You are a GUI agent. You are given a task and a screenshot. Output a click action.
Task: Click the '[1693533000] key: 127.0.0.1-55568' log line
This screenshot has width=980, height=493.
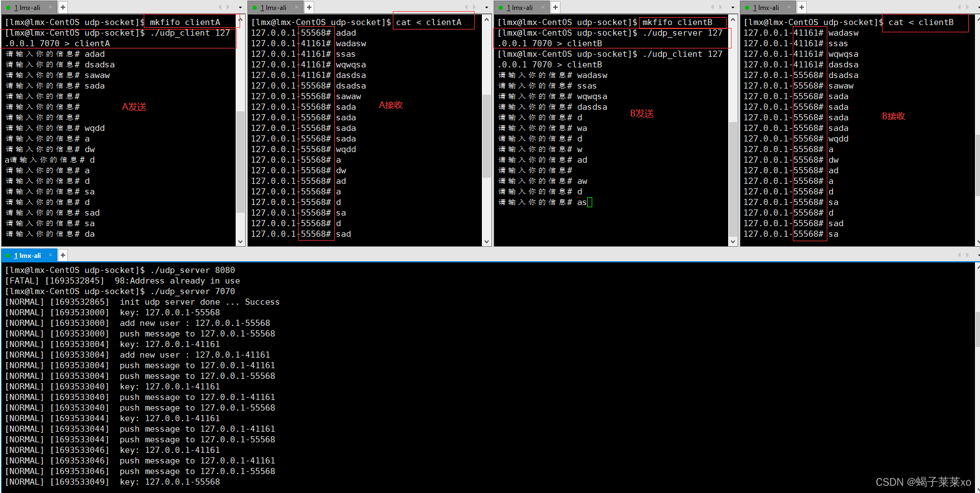click(x=112, y=313)
